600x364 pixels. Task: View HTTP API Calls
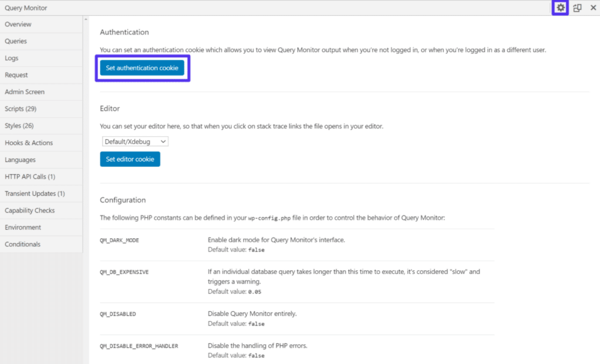click(x=30, y=176)
